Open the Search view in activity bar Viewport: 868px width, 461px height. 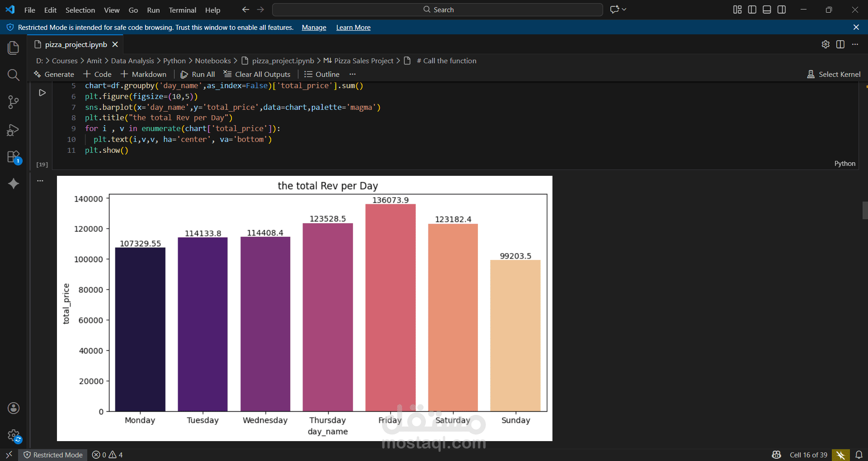click(14, 75)
